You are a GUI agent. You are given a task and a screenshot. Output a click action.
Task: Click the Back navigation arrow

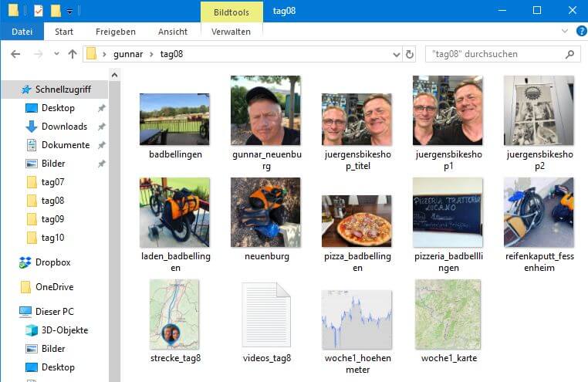tap(15, 54)
